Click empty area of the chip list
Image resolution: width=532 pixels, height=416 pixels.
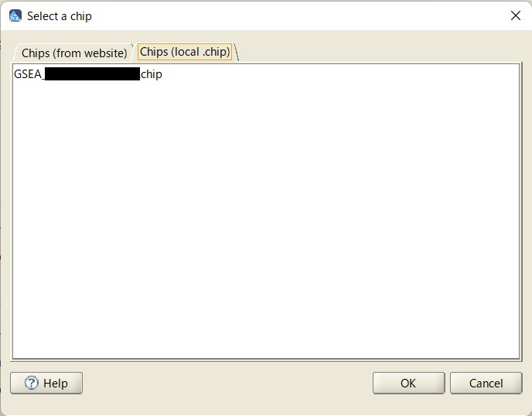point(266,217)
